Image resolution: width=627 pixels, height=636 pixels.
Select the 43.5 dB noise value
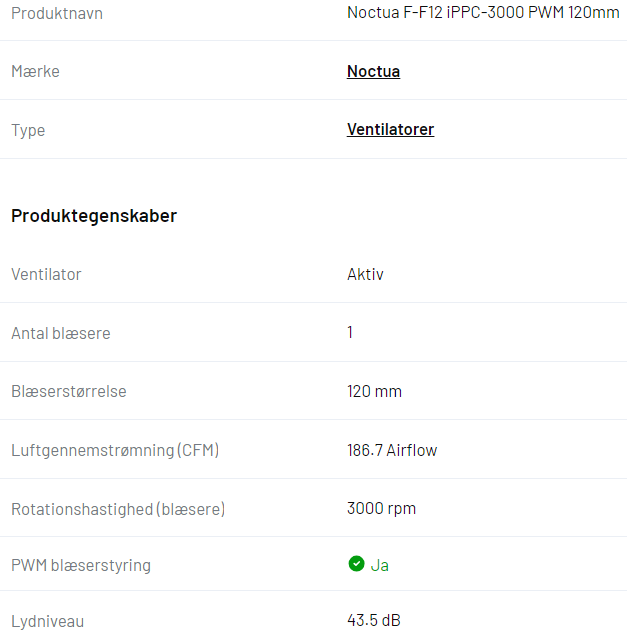pos(374,620)
